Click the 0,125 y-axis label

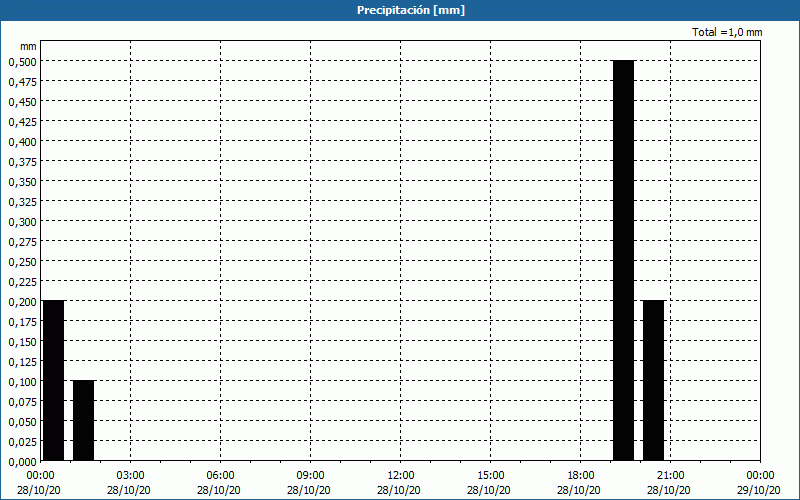pos(22,362)
